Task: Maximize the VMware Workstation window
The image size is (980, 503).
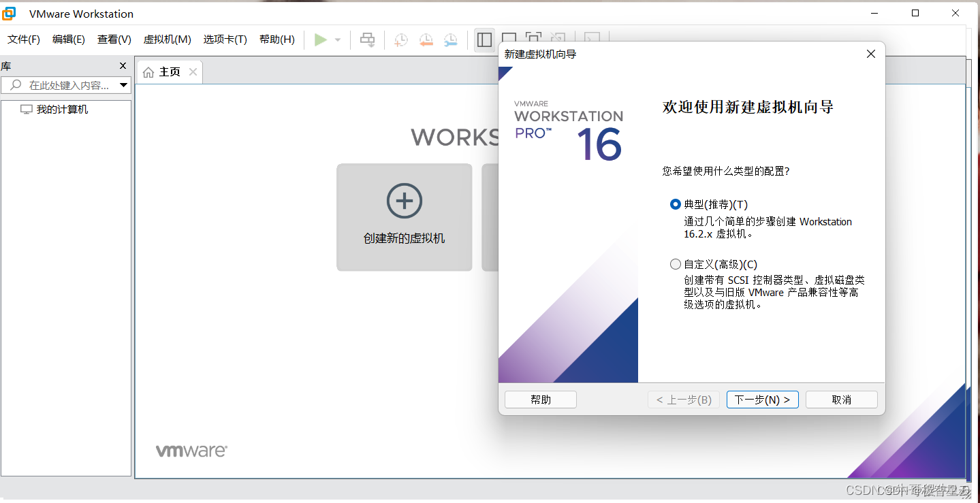Action: [915, 13]
